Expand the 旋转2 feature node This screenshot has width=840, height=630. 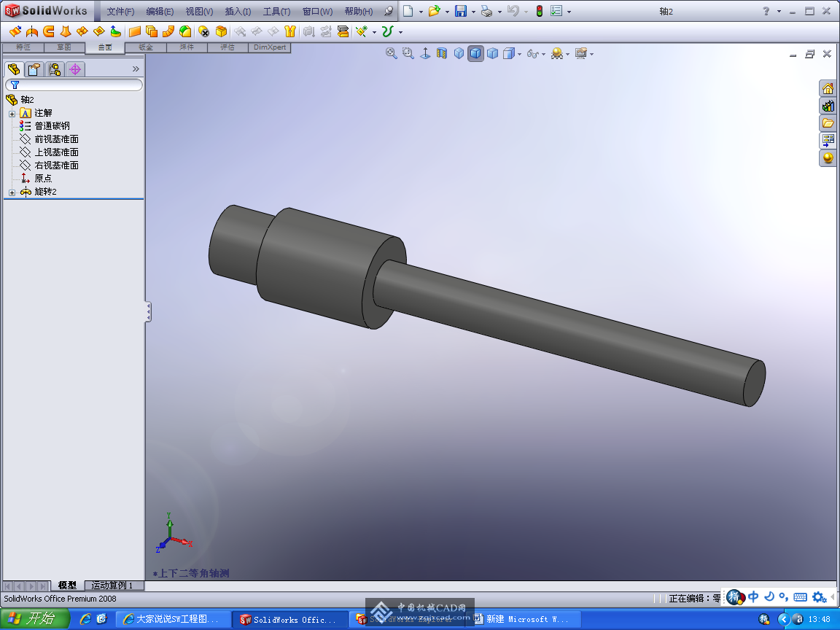click(x=12, y=192)
